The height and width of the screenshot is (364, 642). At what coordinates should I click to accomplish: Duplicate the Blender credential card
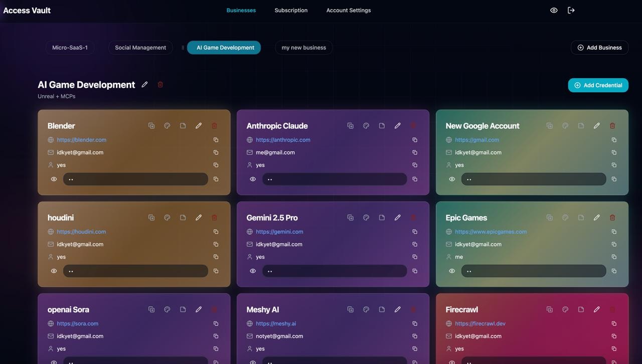pyautogui.click(x=151, y=126)
